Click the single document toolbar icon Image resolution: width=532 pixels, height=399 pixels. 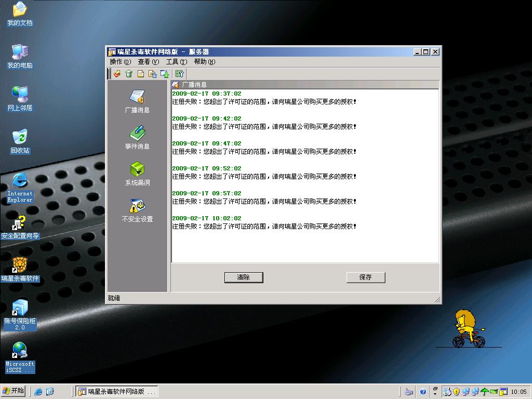point(141,74)
